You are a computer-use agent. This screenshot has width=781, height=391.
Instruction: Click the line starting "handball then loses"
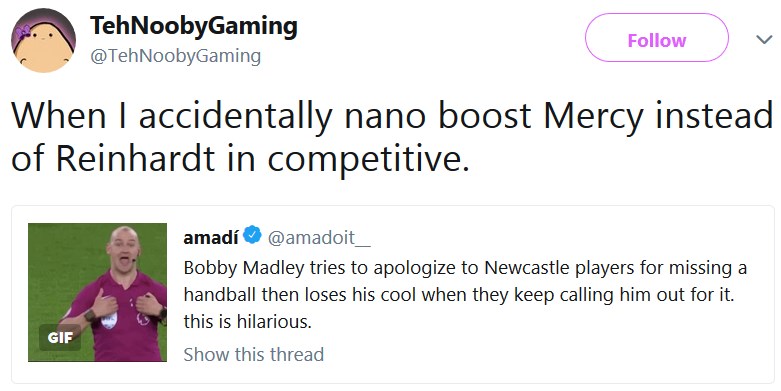[x=459, y=295]
